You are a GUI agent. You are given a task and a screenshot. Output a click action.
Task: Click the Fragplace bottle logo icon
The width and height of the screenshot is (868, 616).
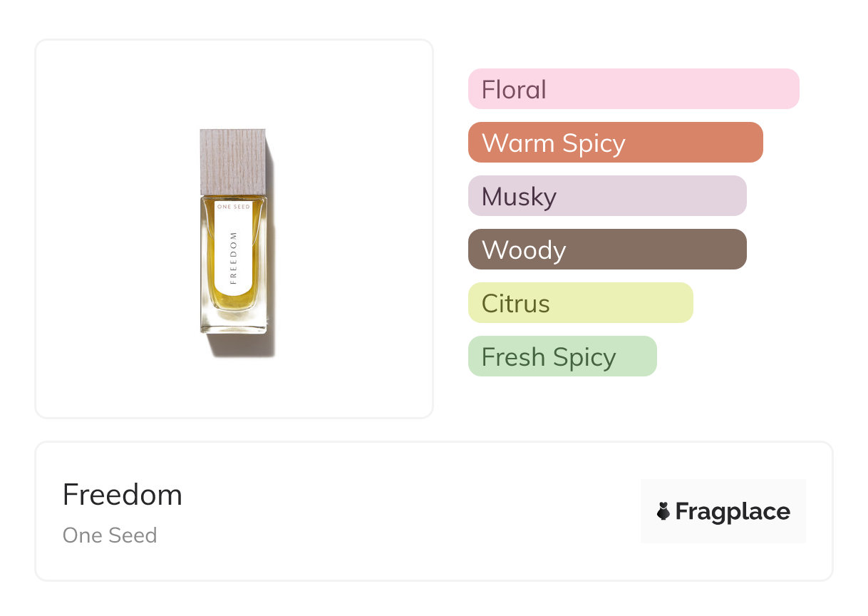pos(663,511)
